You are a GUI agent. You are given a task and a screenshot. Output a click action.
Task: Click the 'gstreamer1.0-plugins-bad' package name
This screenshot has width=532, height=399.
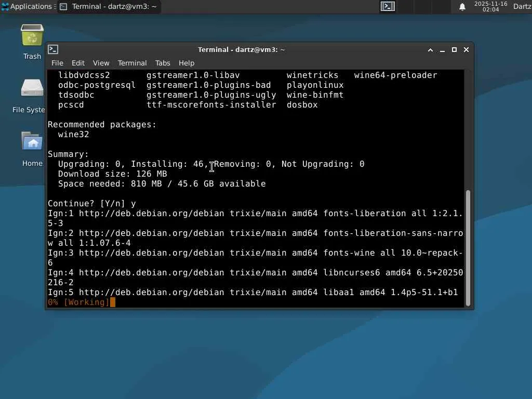[209, 85]
